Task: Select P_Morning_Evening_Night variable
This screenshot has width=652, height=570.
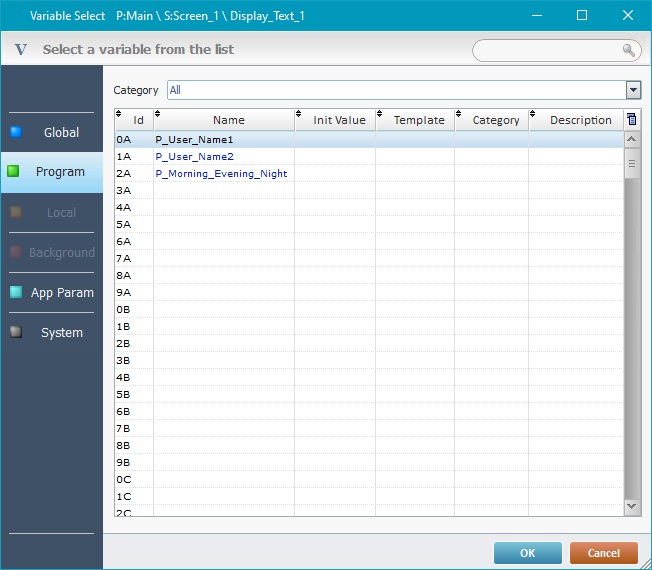Action: [x=221, y=174]
